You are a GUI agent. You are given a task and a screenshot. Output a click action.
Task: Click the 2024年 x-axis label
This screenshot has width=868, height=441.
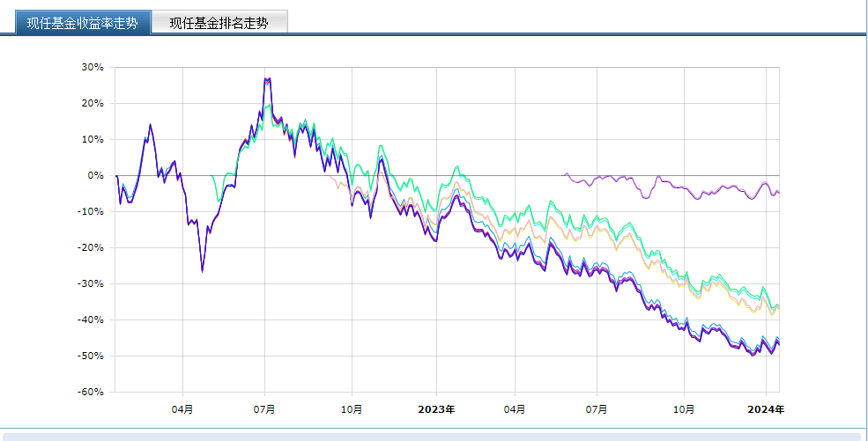point(765,408)
